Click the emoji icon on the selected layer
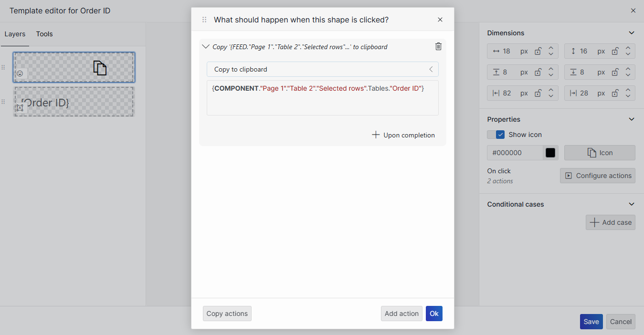644x335 pixels. 20,73
